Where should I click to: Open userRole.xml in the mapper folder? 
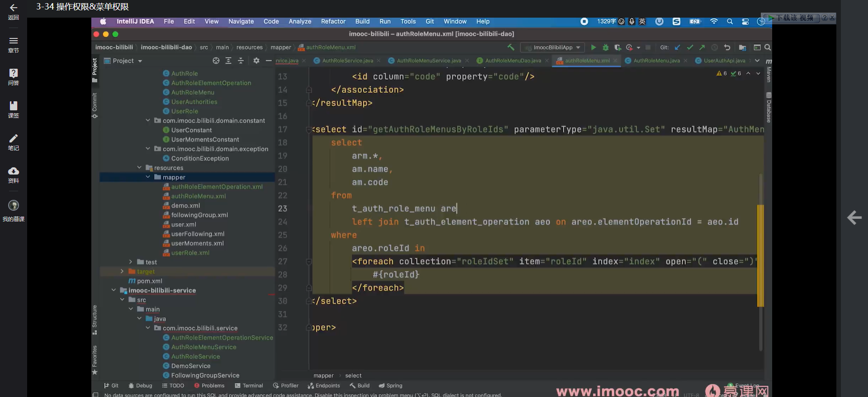(x=190, y=253)
